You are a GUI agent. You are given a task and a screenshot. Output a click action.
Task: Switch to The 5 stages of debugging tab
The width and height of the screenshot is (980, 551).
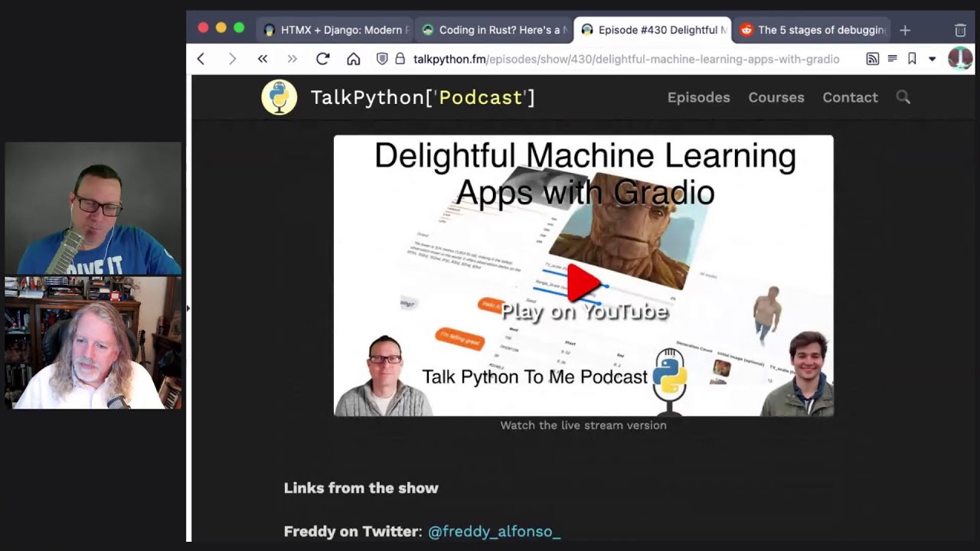[812, 30]
